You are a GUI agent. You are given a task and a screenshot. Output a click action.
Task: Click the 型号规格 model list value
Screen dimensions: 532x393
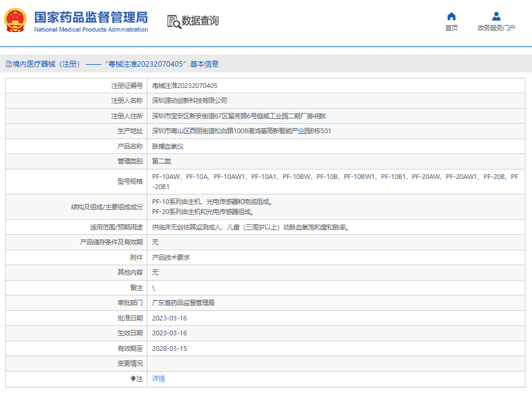tap(335, 181)
